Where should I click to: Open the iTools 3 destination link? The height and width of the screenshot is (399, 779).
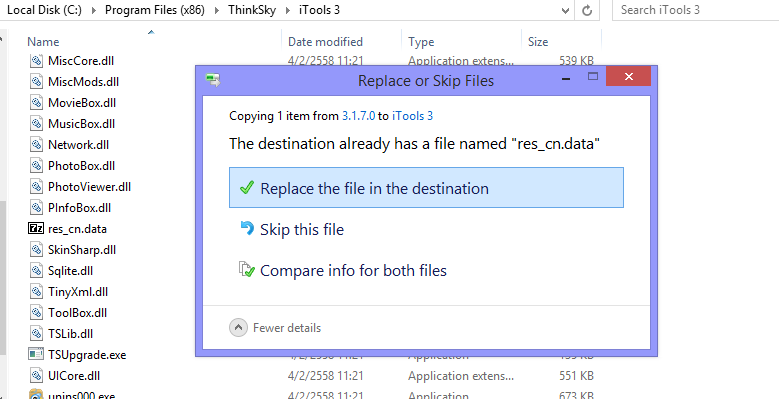pyautogui.click(x=412, y=116)
